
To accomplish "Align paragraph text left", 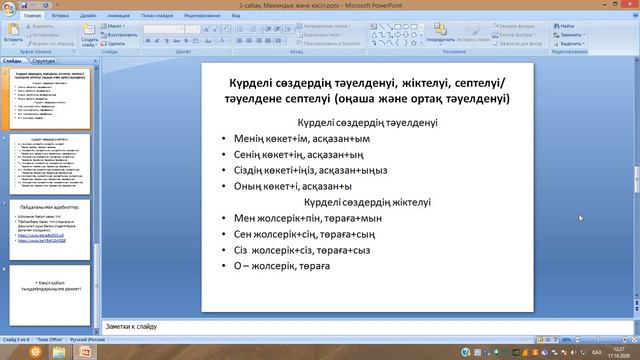I will click(240, 41).
